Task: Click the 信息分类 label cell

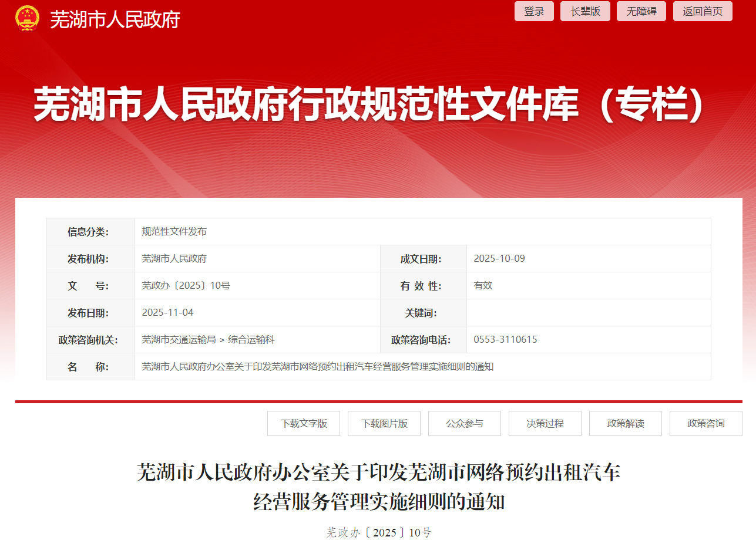Action: pos(91,232)
